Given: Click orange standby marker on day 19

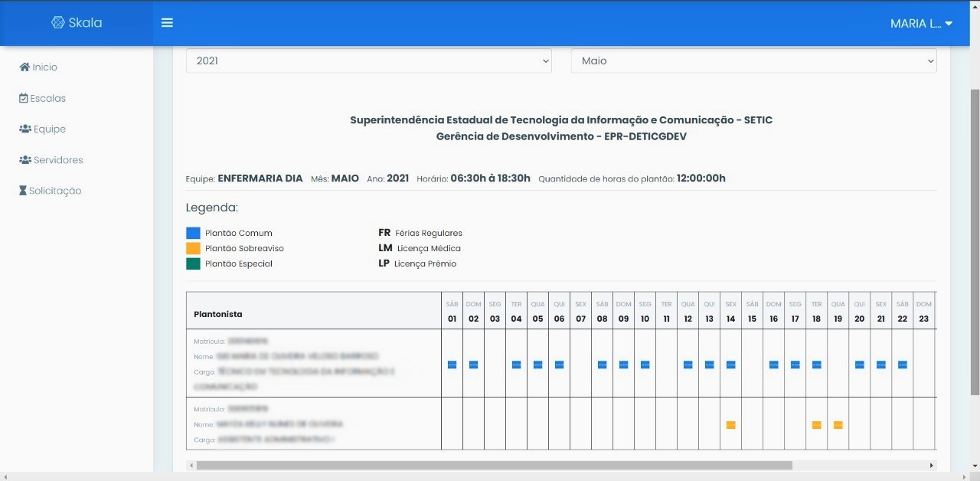Looking at the screenshot, I should 838,425.
